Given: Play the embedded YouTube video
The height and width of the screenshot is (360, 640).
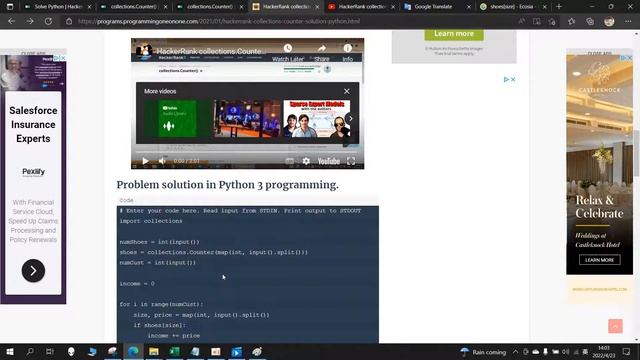Looking at the screenshot, I should [145, 161].
